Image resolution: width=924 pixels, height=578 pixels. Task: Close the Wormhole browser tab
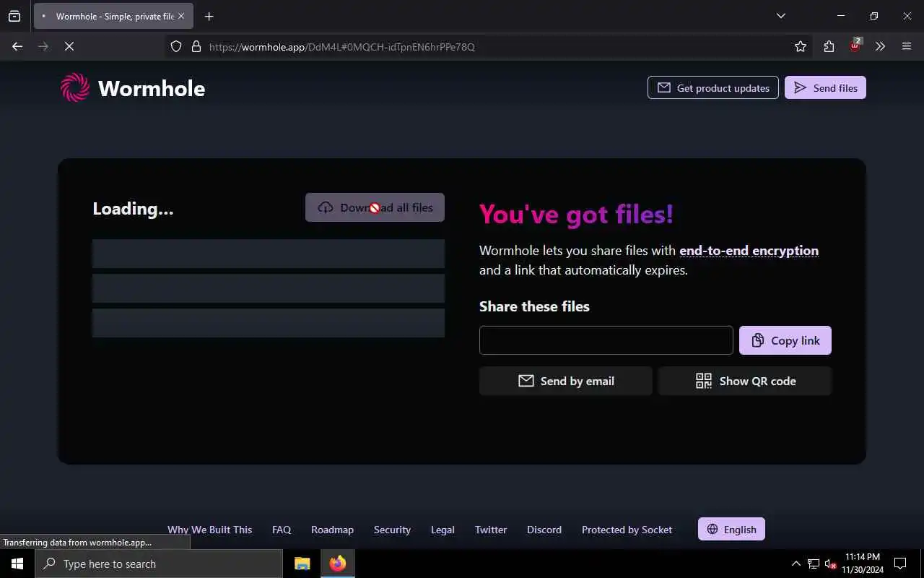coord(181,16)
